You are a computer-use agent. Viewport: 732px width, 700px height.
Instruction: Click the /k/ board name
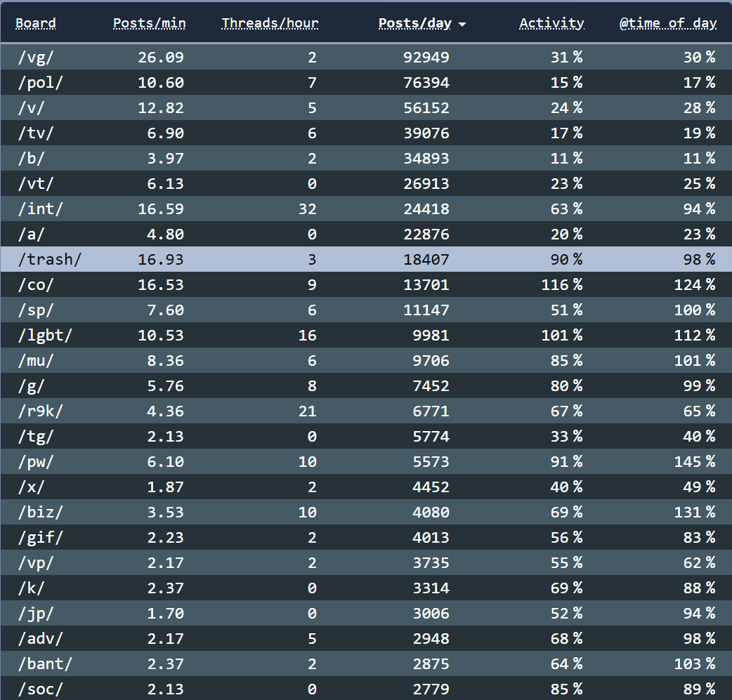[x=31, y=588]
